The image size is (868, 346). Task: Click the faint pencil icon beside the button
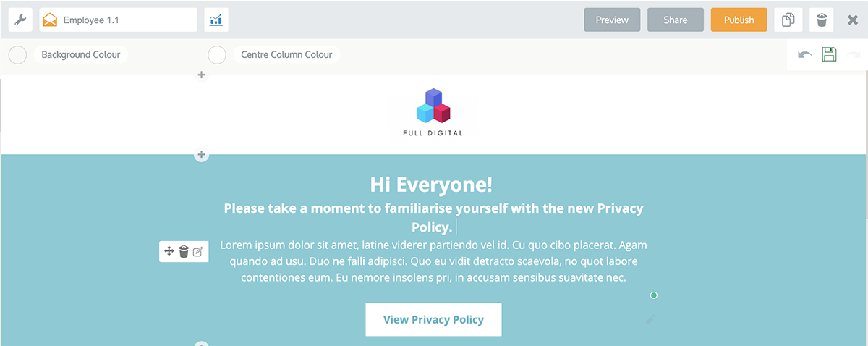pos(651,319)
